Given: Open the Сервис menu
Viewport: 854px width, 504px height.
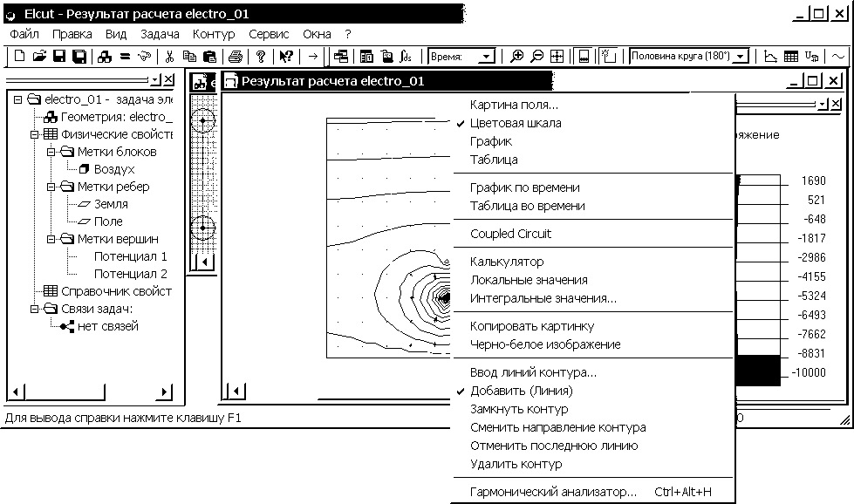Looking at the screenshot, I should point(269,34).
